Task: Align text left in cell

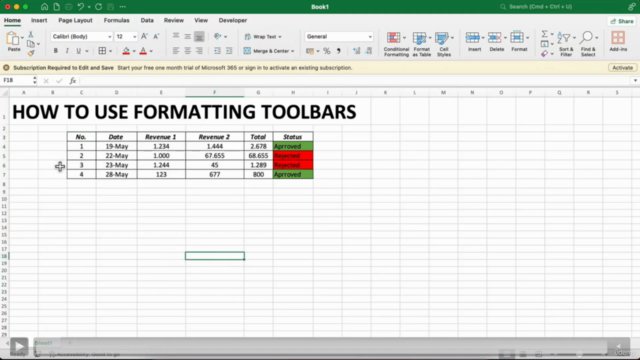Action: tap(176, 51)
